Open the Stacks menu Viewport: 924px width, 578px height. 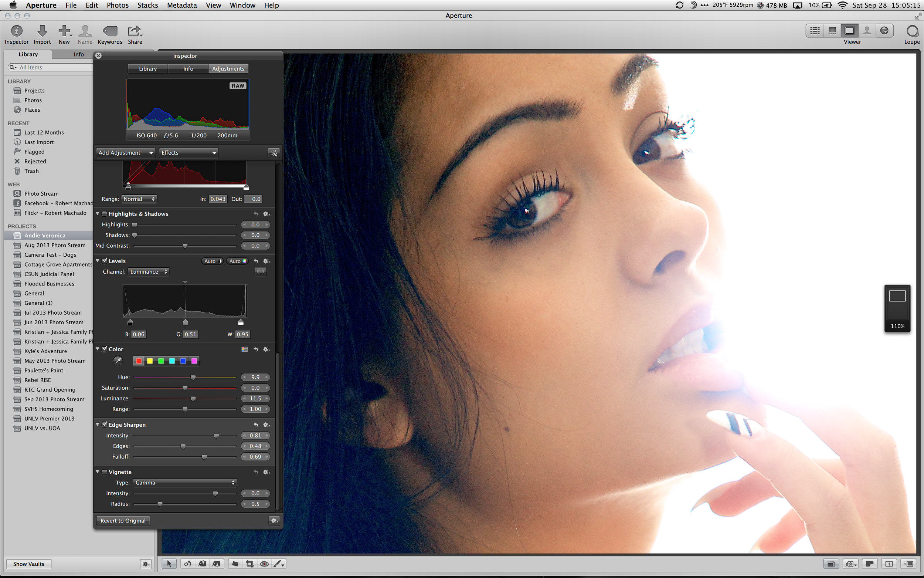coord(147,5)
